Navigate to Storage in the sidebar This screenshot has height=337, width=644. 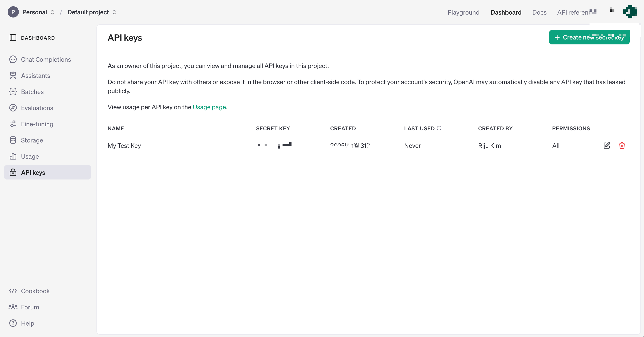point(32,140)
